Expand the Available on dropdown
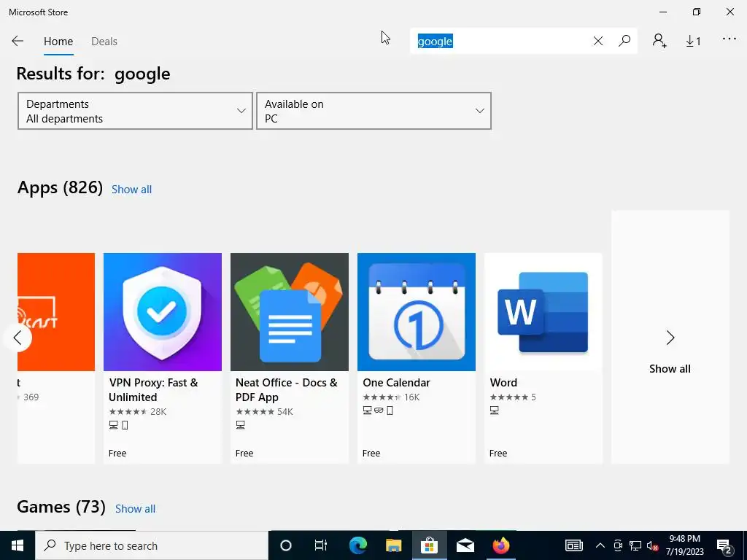The image size is (747, 560). tap(374, 111)
